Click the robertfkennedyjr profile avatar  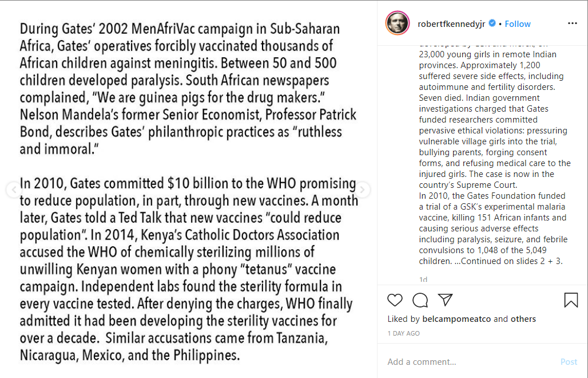click(x=398, y=23)
